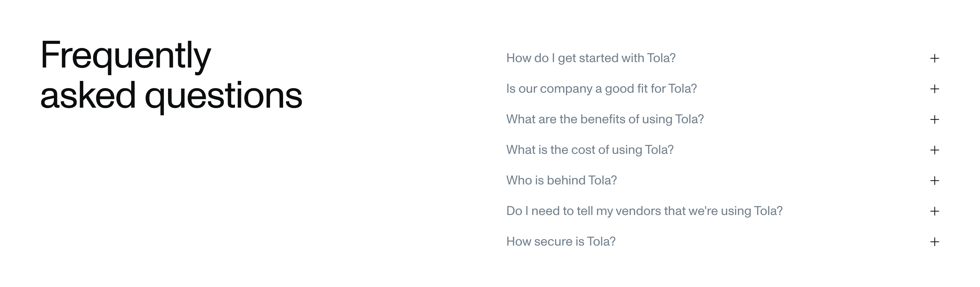The width and height of the screenshot is (980, 287).
Task: Open 'What is the cost of using Tola?'
Action: pos(590,150)
